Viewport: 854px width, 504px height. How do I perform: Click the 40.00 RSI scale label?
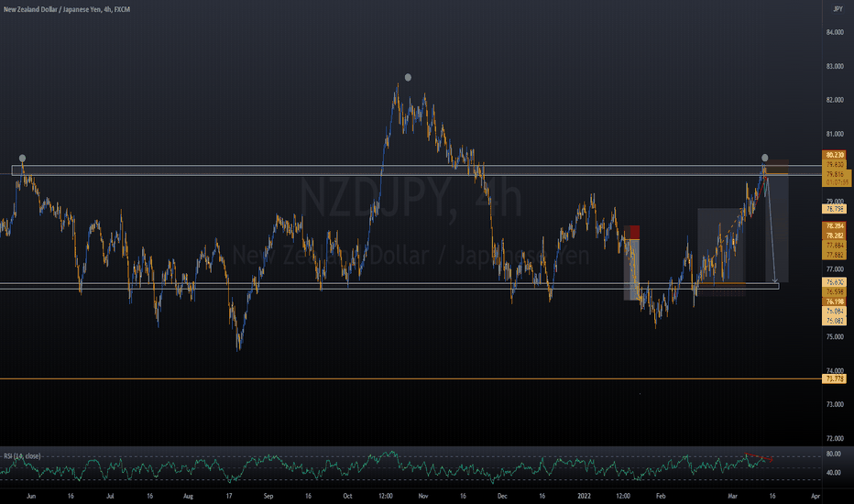point(833,473)
